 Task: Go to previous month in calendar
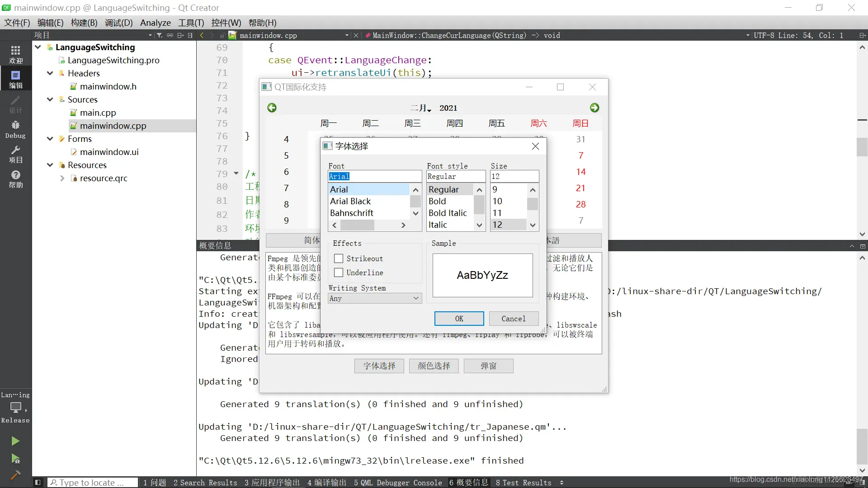click(272, 108)
